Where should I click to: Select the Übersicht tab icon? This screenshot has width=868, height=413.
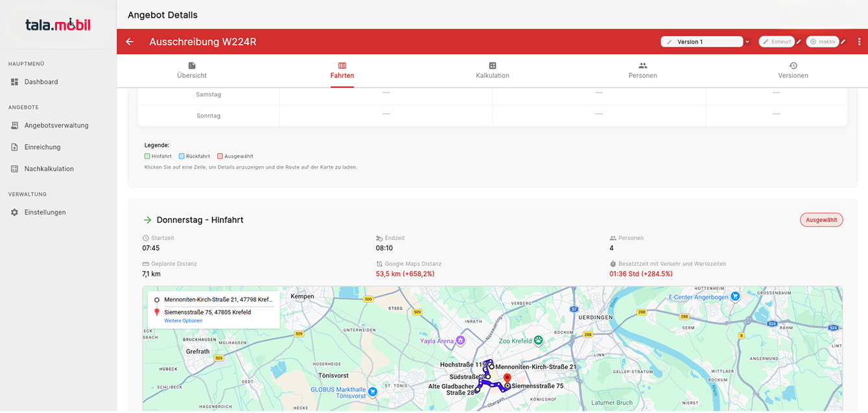tap(191, 65)
